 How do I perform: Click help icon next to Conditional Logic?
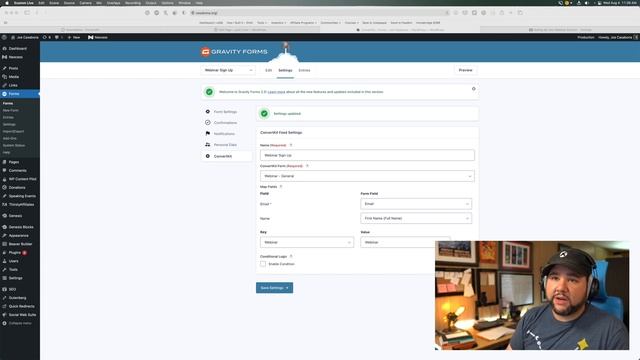pyautogui.click(x=291, y=256)
